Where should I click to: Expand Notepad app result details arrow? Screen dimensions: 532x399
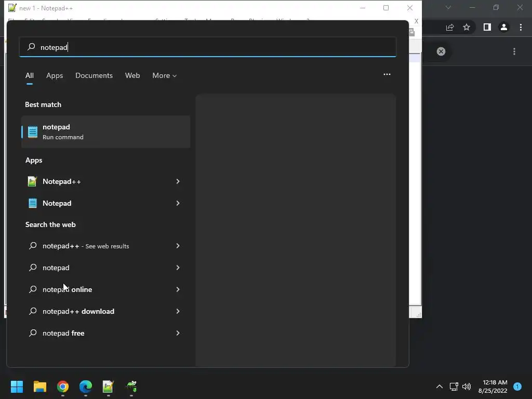pyautogui.click(x=178, y=203)
